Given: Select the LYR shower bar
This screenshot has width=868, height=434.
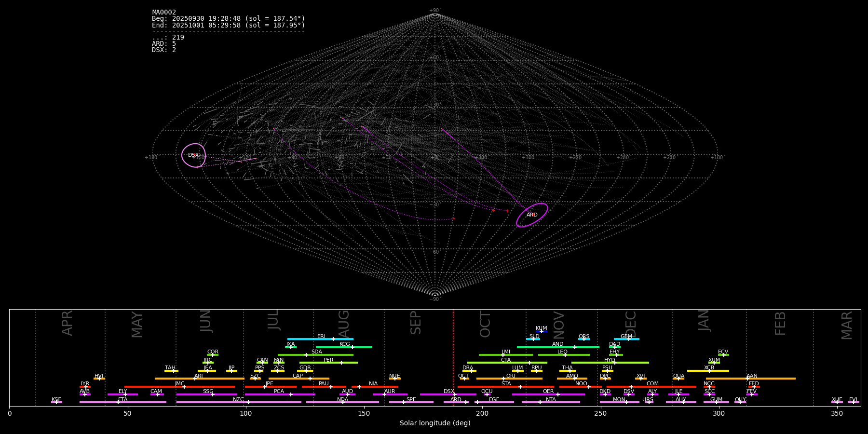Looking at the screenshot, I should [x=85, y=387].
